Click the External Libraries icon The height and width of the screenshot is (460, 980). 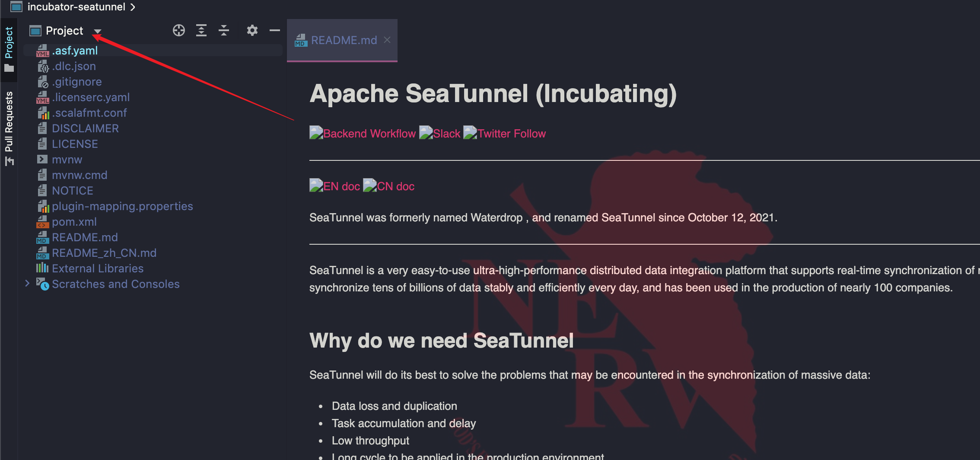(x=41, y=268)
